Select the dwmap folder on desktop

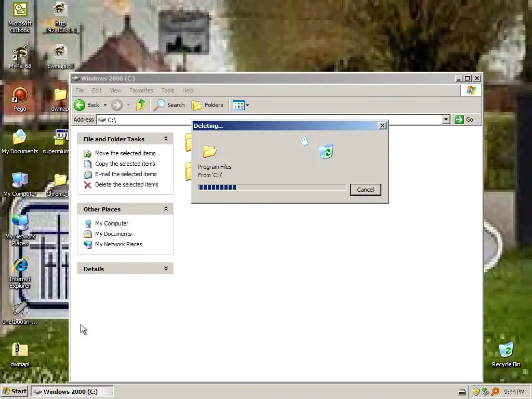click(60, 99)
